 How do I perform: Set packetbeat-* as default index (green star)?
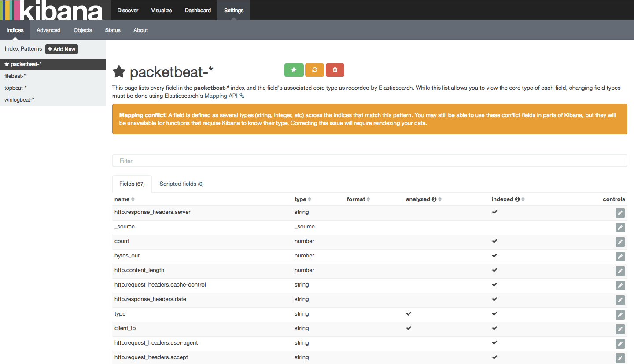(x=294, y=70)
